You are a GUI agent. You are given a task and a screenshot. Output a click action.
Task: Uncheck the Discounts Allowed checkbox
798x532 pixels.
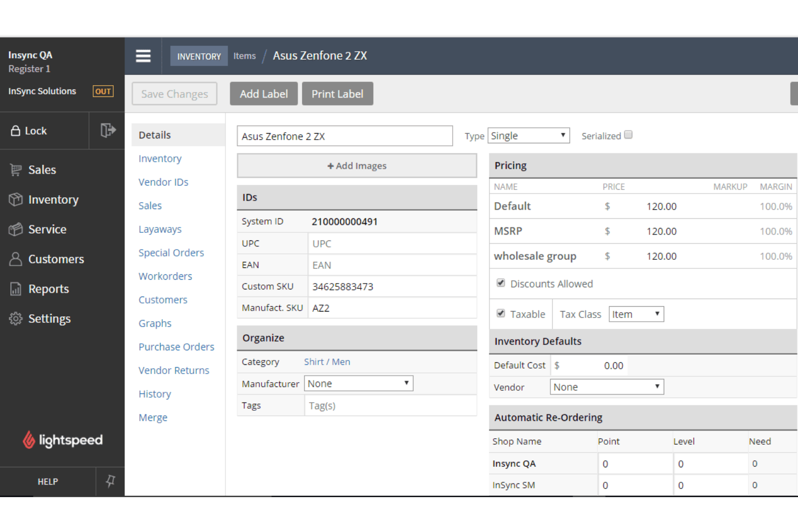coord(501,283)
